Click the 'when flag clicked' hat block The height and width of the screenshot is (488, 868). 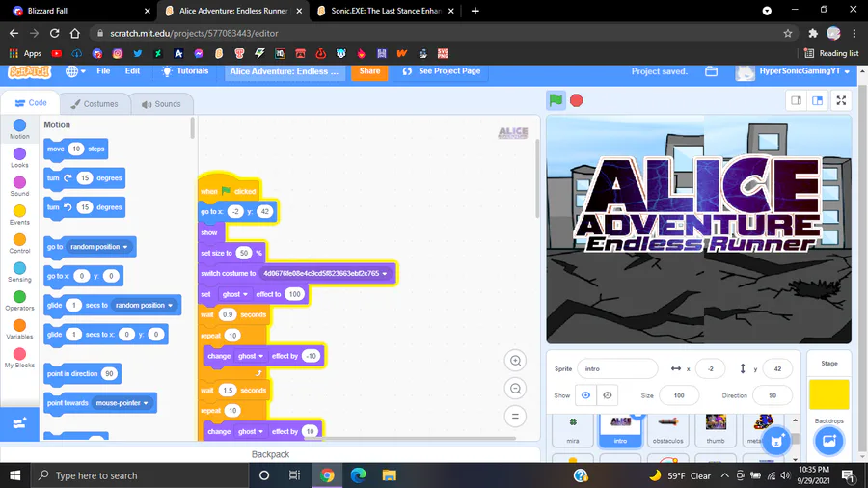pyautogui.click(x=229, y=190)
